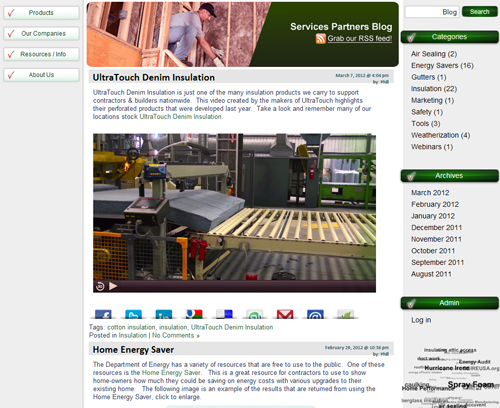Open the Insulation (22) category
Image resolution: width=500 pixels, height=408 pixels.
[434, 89]
